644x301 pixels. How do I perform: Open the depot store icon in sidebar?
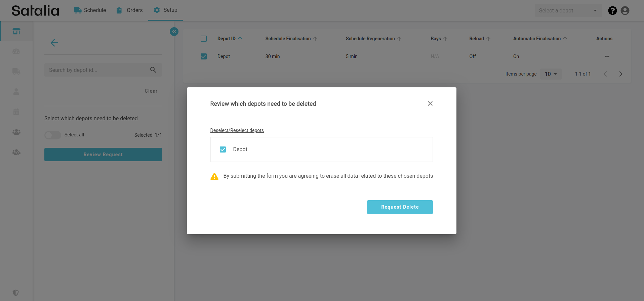[16, 31]
